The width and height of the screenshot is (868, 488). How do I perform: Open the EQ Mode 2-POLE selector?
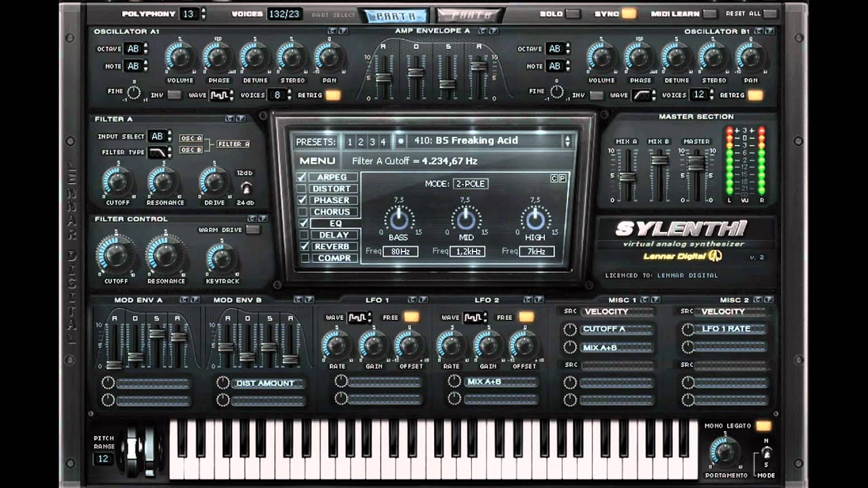[471, 184]
